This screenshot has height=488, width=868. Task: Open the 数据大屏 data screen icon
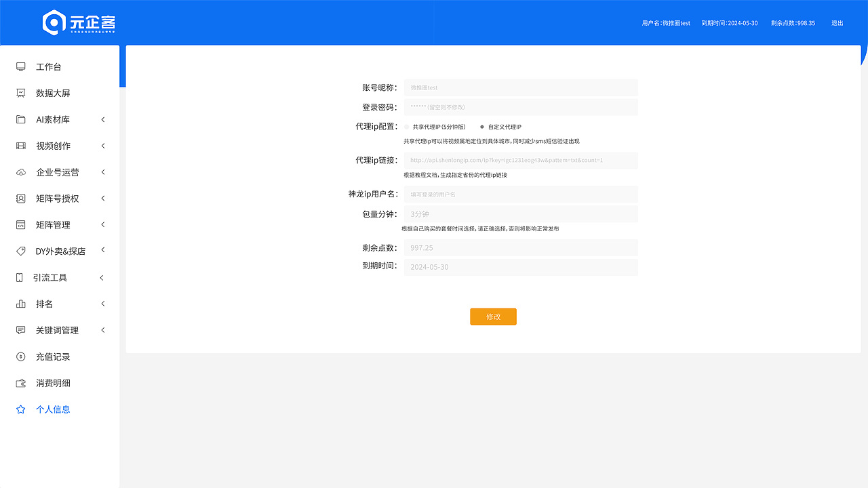click(x=20, y=93)
